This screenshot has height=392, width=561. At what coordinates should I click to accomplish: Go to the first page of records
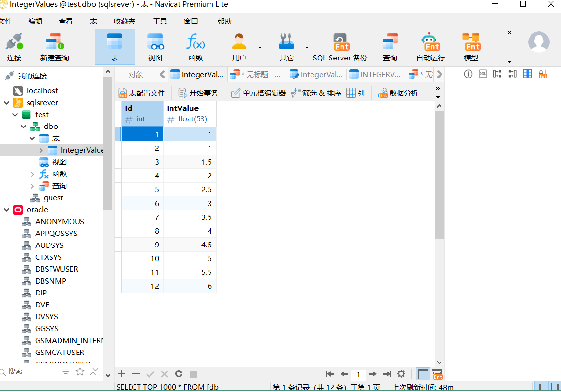pyautogui.click(x=330, y=374)
